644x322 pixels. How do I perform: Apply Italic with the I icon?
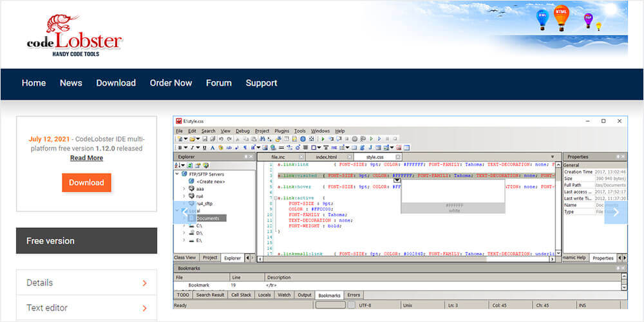pos(192,147)
